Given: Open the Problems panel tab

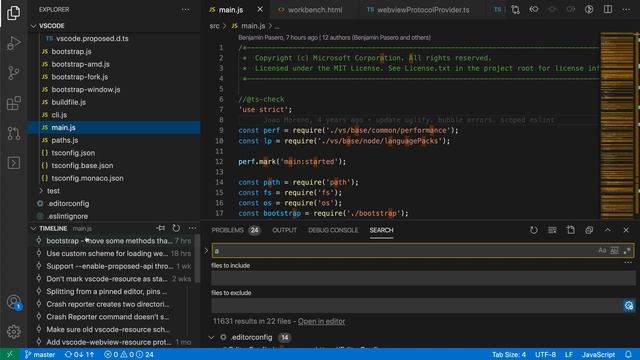Looking at the screenshot, I should [236, 230].
